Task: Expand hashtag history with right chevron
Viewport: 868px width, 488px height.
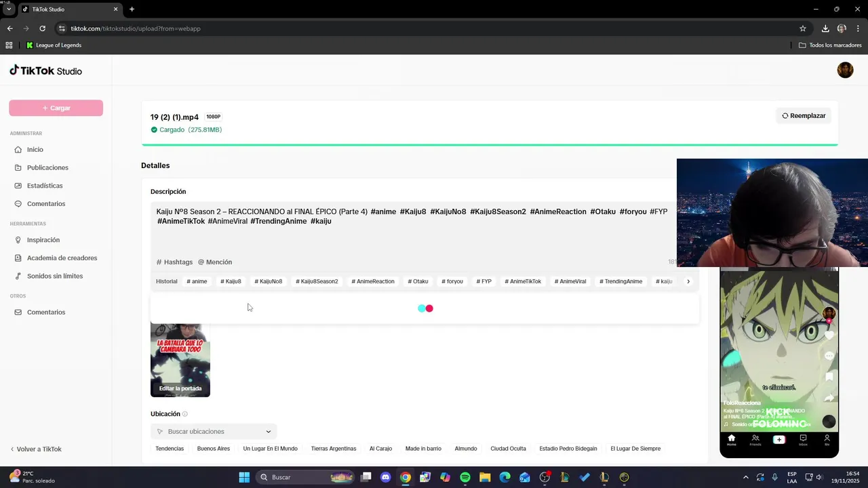Action: point(688,281)
